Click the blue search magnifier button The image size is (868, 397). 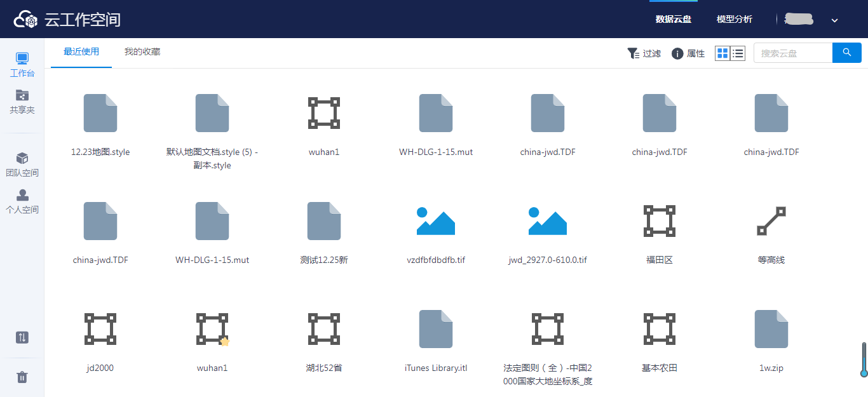coord(847,53)
